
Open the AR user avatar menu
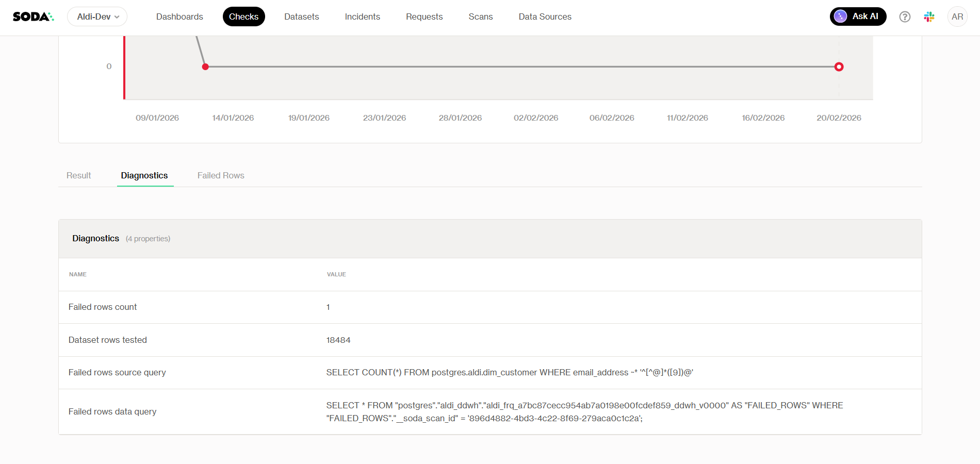(x=957, y=16)
